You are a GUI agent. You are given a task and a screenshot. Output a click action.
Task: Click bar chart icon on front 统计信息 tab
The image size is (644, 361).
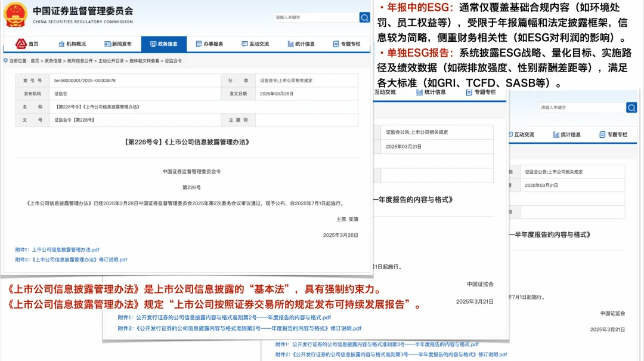pos(290,44)
